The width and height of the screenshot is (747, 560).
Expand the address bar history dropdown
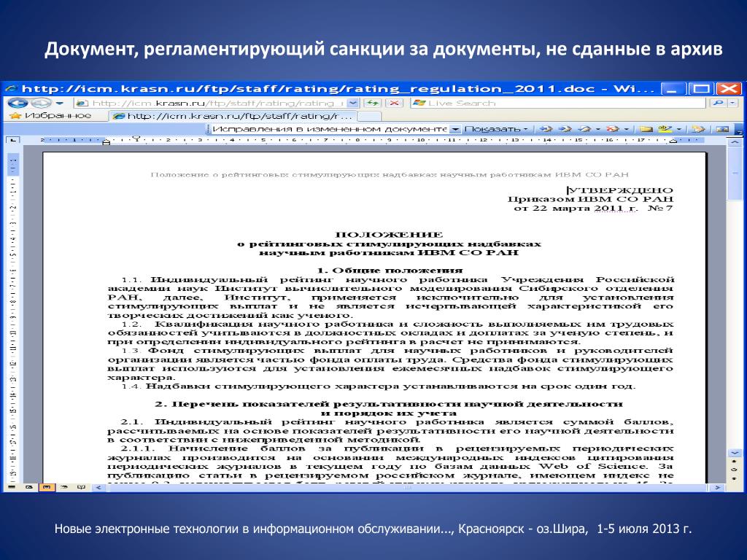352,103
